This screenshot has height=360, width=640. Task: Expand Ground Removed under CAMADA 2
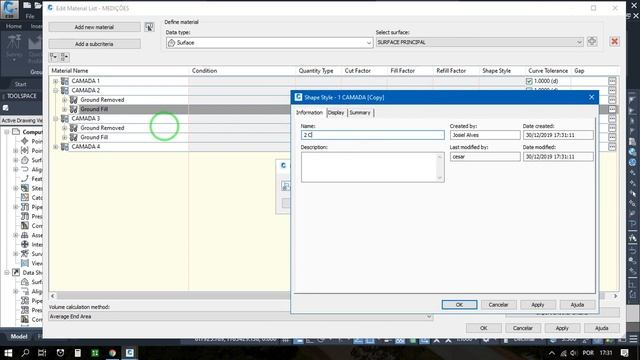point(64,100)
